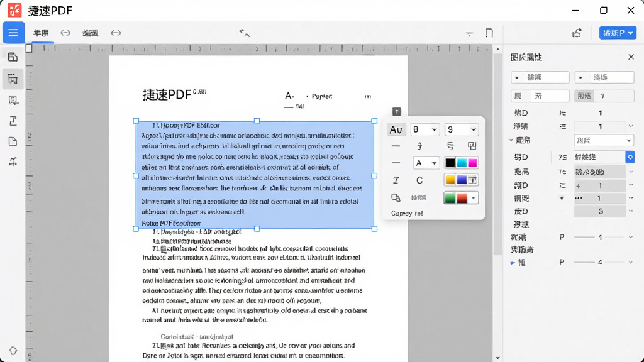Click the sixth left sidebar icon below the page icon
The width and height of the screenshot is (644, 362).
click(x=13, y=162)
